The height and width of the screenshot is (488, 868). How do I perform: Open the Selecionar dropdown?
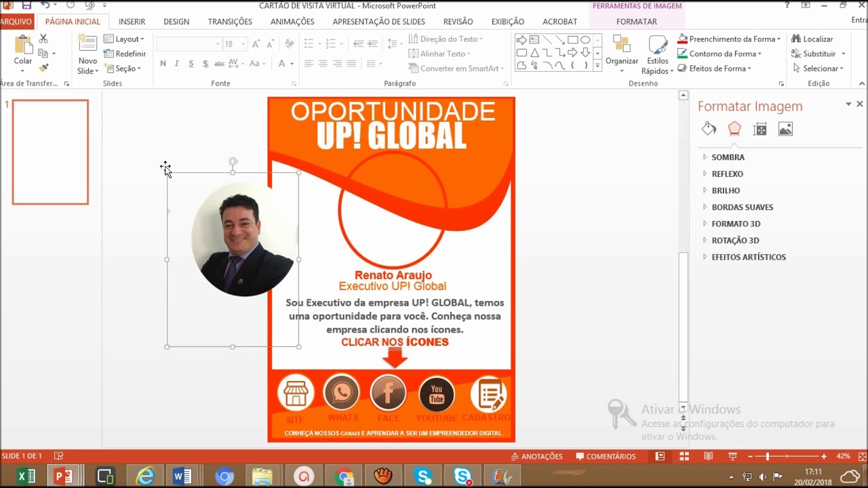coord(818,68)
